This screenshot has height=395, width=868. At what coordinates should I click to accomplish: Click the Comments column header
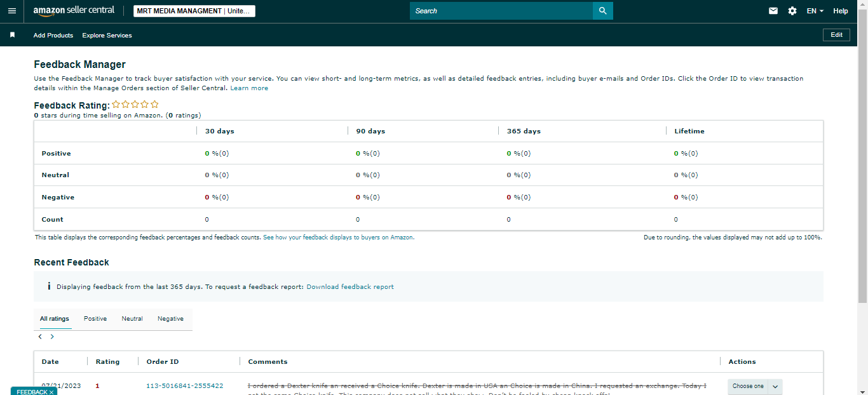tap(268, 361)
